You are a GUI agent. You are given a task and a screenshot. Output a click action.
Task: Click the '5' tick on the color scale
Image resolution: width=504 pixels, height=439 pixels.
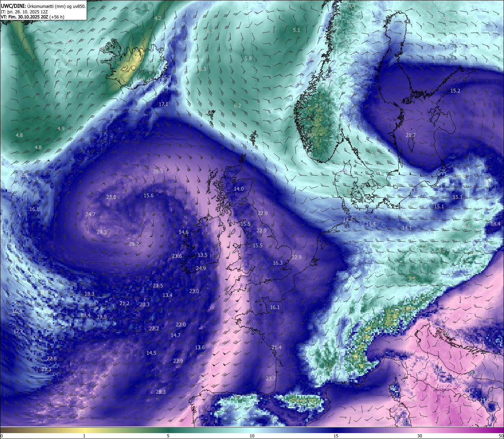[x=168, y=436]
